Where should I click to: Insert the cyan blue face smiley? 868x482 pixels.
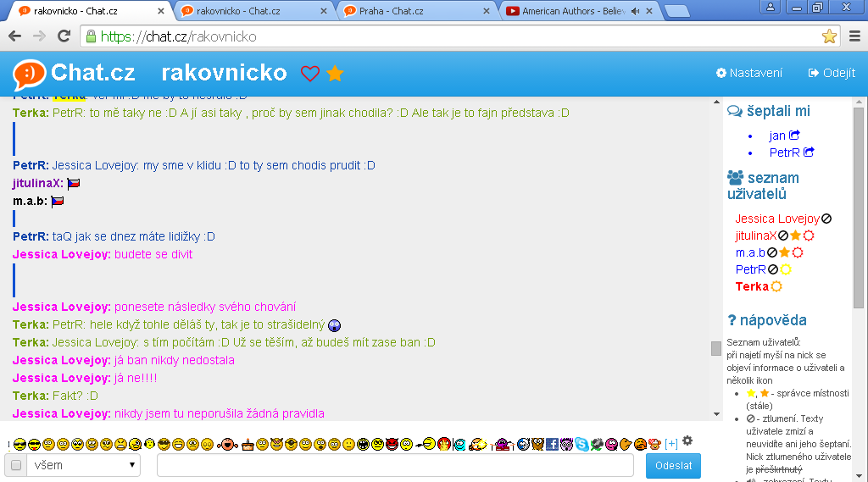[459, 445]
